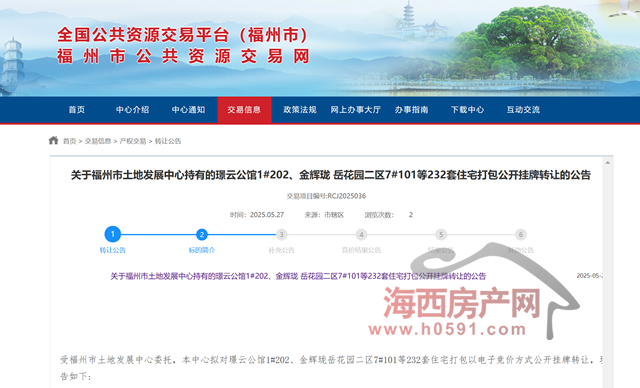640x388 pixels.
Task: Select step 4 circle 竞价结果公告
Action: click(361, 235)
